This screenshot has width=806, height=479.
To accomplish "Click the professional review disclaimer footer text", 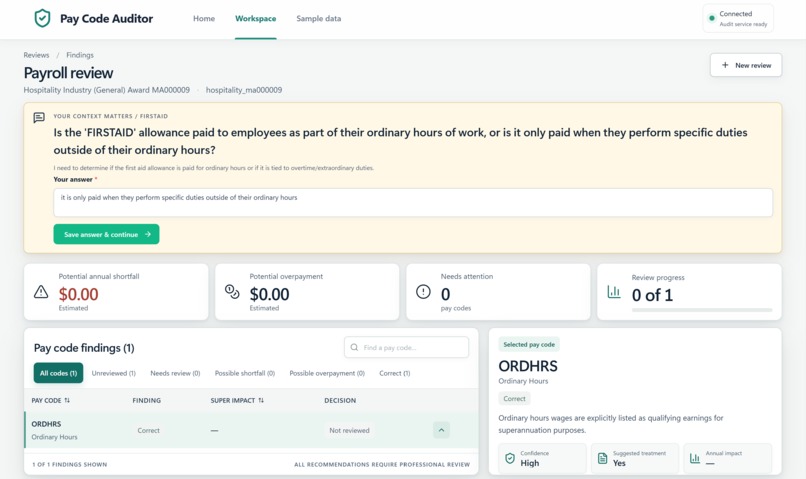I will 382,464.
